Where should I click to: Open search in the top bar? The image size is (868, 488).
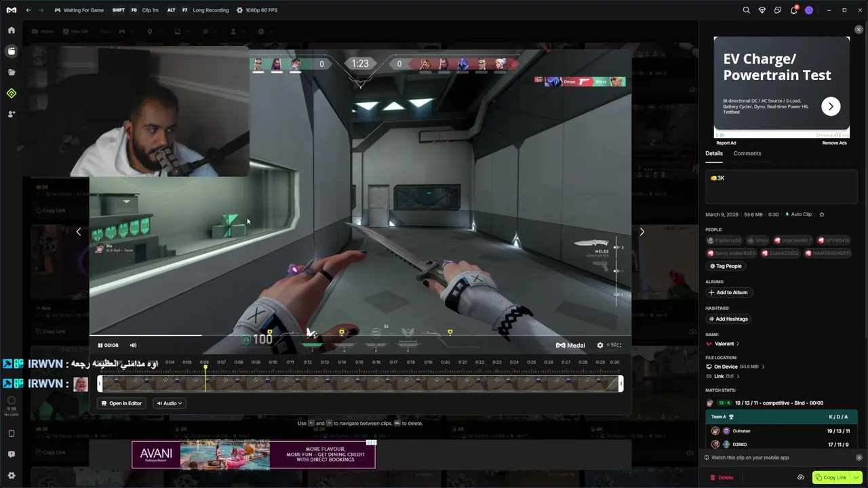(747, 10)
